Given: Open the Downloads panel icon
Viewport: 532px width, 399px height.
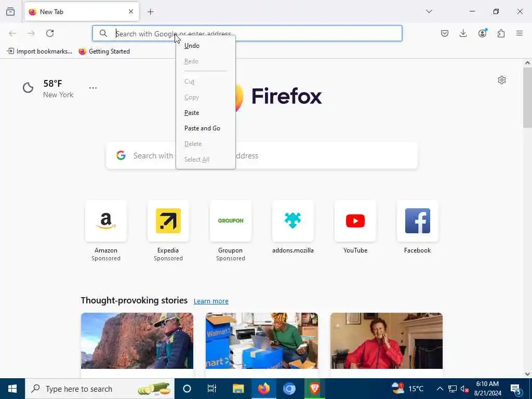Looking at the screenshot, I should click(x=463, y=33).
